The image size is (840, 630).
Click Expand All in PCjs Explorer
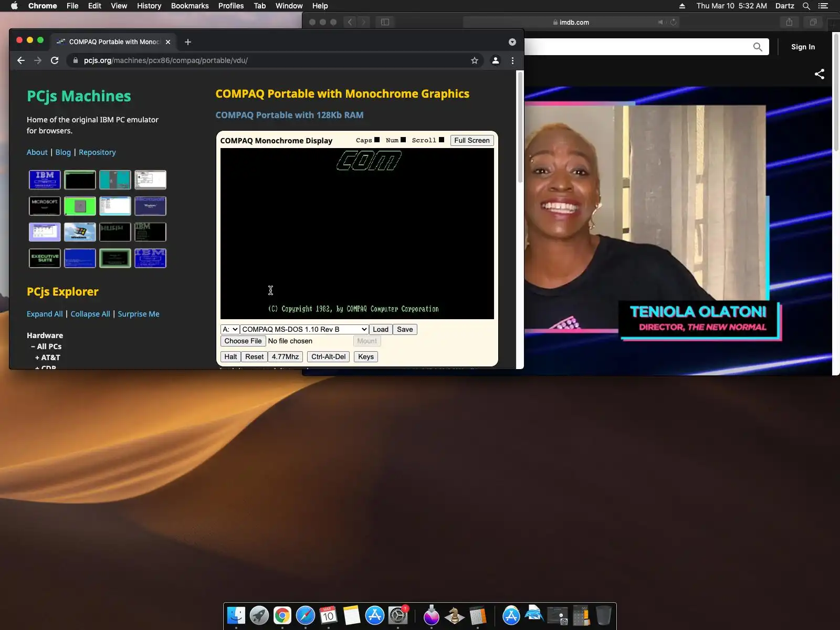pos(45,314)
